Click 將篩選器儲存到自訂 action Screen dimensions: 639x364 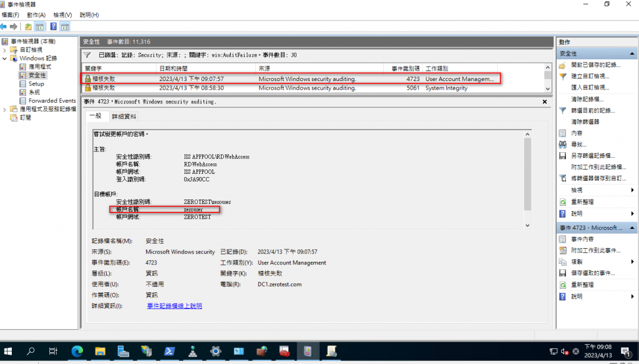point(598,178)
